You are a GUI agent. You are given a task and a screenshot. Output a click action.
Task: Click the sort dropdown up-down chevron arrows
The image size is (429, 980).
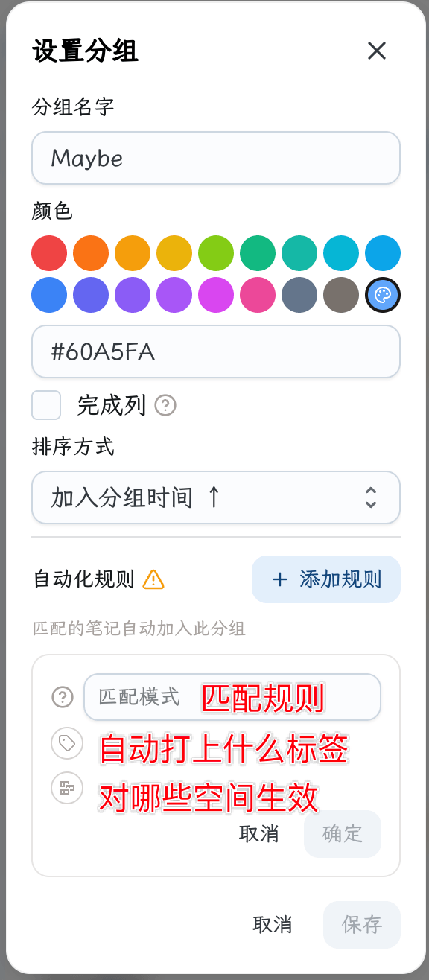pos(371,497)
